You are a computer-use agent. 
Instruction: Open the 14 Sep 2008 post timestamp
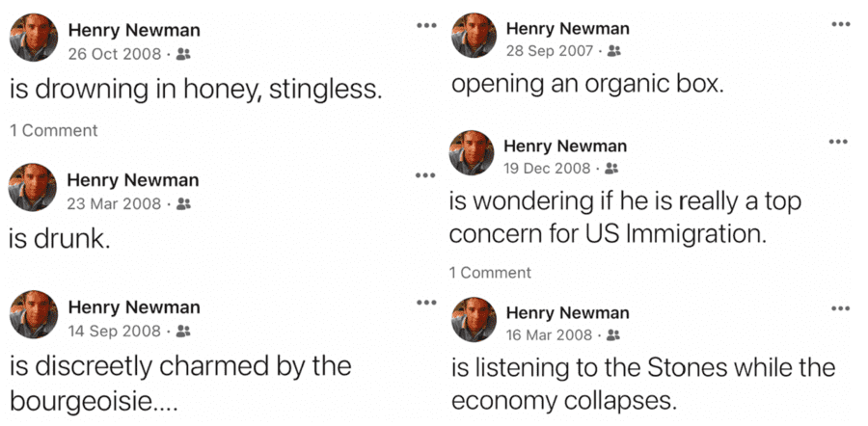point(114,331)
